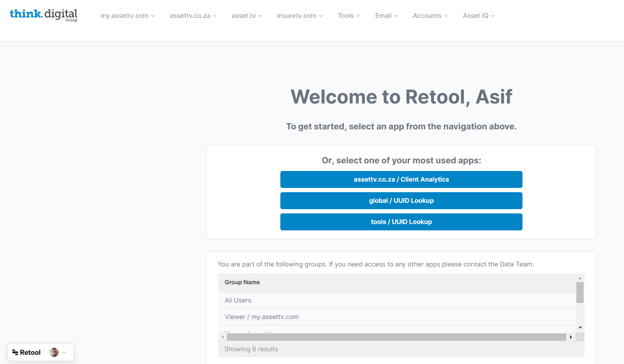Click the 'Showing 6 results' footer text
Viewport: 624px width, 364px height.
tap(251, 349)
